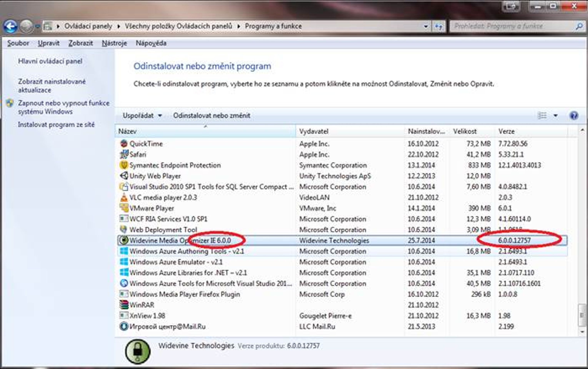Click the Windows Azure Libraries for .NET icon
The width and height of the screenshot is (588, 369).
(x=124, y=272)
